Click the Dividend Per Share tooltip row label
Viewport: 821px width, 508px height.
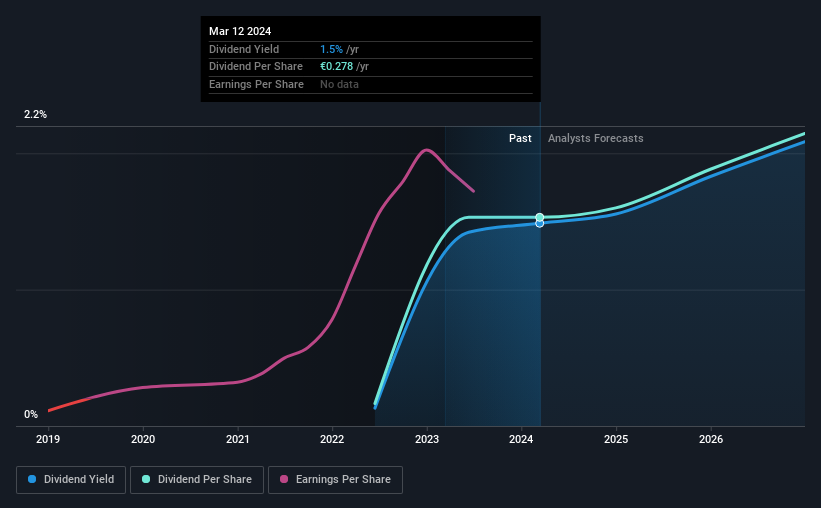tap(256, 67)
